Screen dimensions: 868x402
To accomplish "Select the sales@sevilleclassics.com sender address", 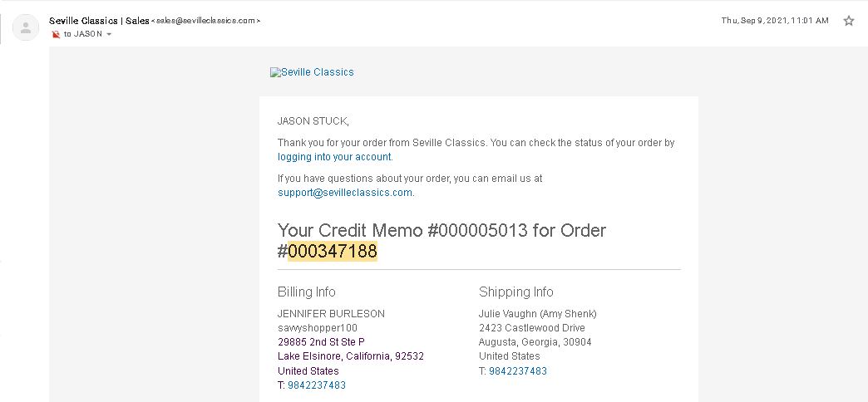I will coord(205,21).
